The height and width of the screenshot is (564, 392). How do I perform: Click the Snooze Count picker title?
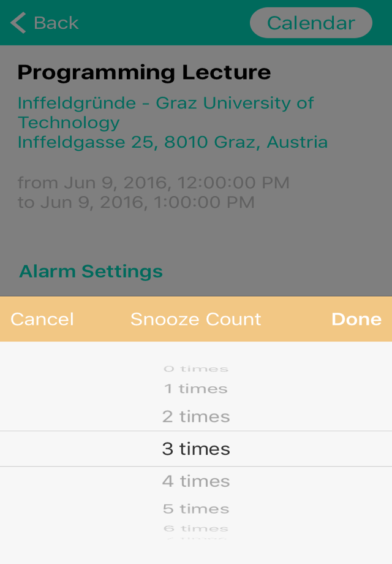pyautogui.click(x=196, y=319)
